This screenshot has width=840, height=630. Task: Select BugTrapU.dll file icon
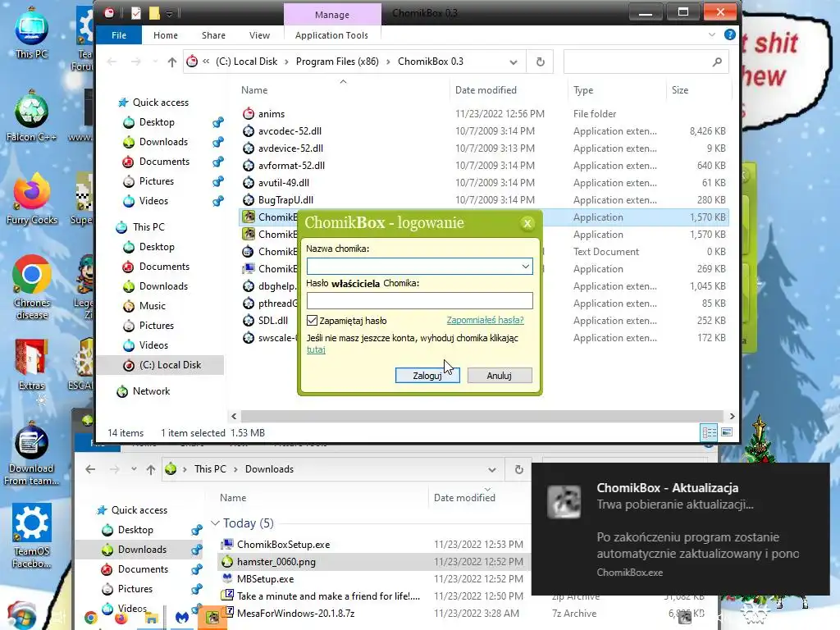tap(249, 200)
